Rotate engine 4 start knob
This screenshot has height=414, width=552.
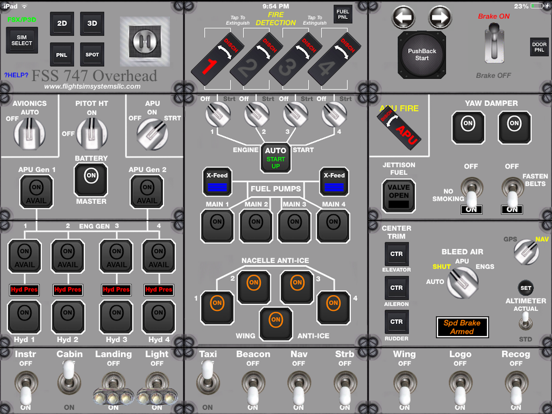coord(334,114)
